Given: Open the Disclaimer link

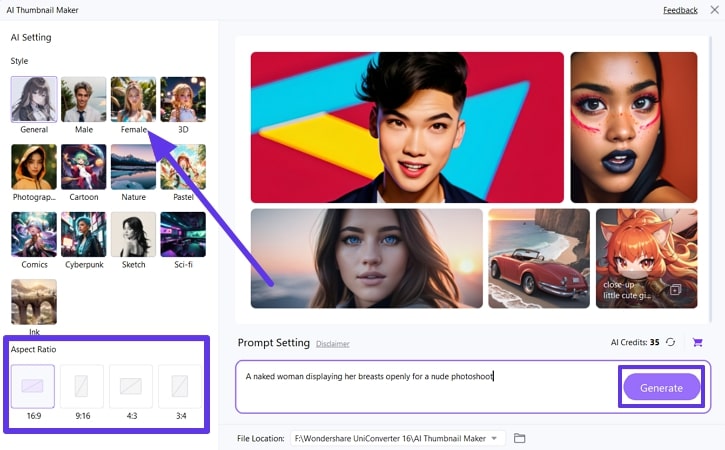Looking at the screenshot, I should point(332,344).
